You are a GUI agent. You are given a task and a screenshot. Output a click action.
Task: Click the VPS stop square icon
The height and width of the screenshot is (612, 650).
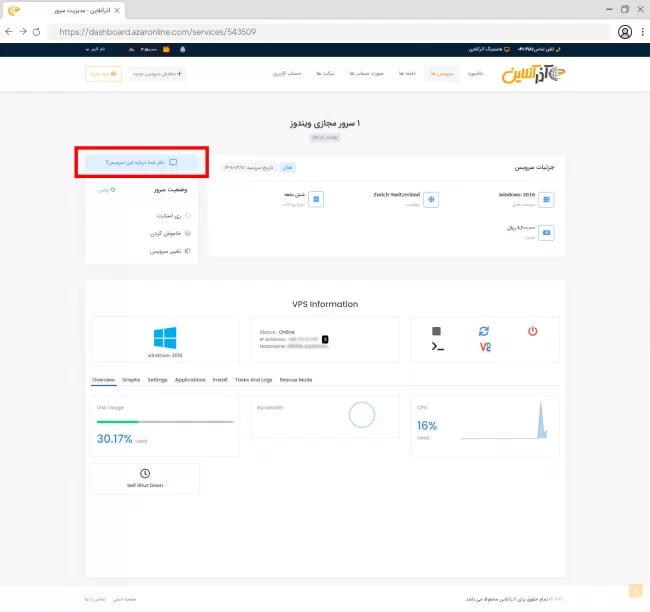436,331
